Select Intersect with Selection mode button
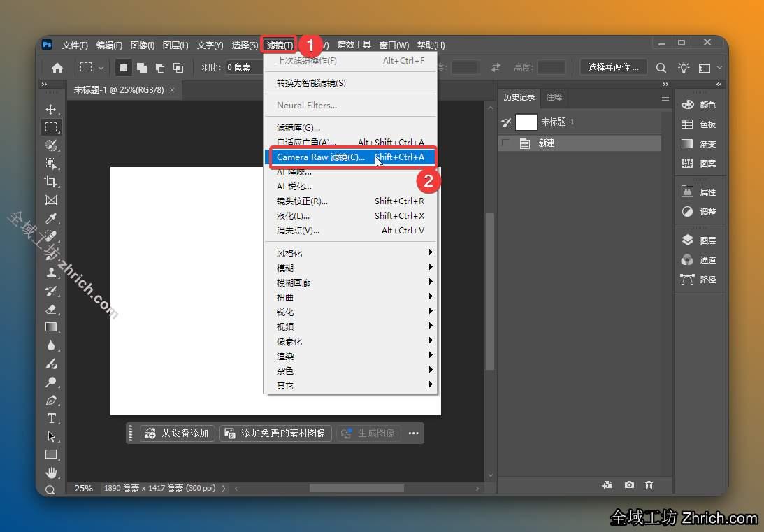 click(x=178, y=68)
